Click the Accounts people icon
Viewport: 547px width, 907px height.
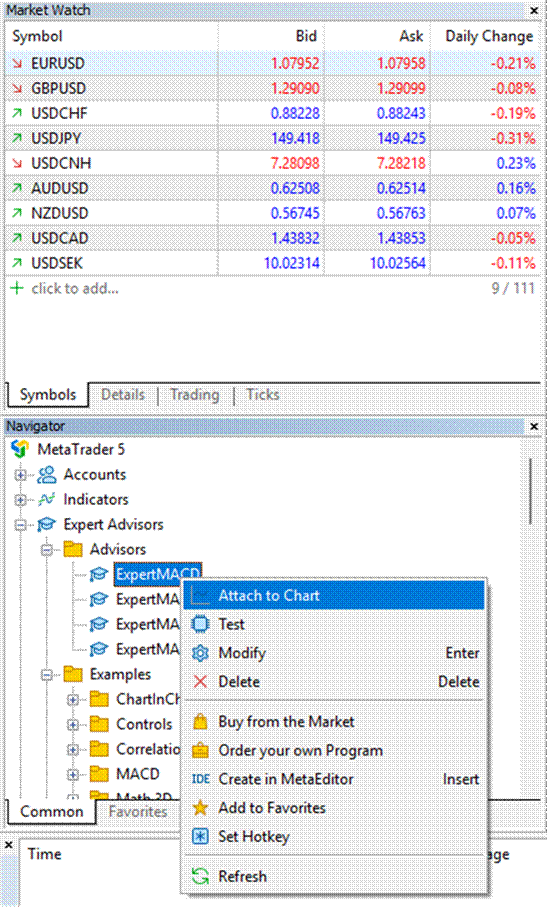pos(46,475)
